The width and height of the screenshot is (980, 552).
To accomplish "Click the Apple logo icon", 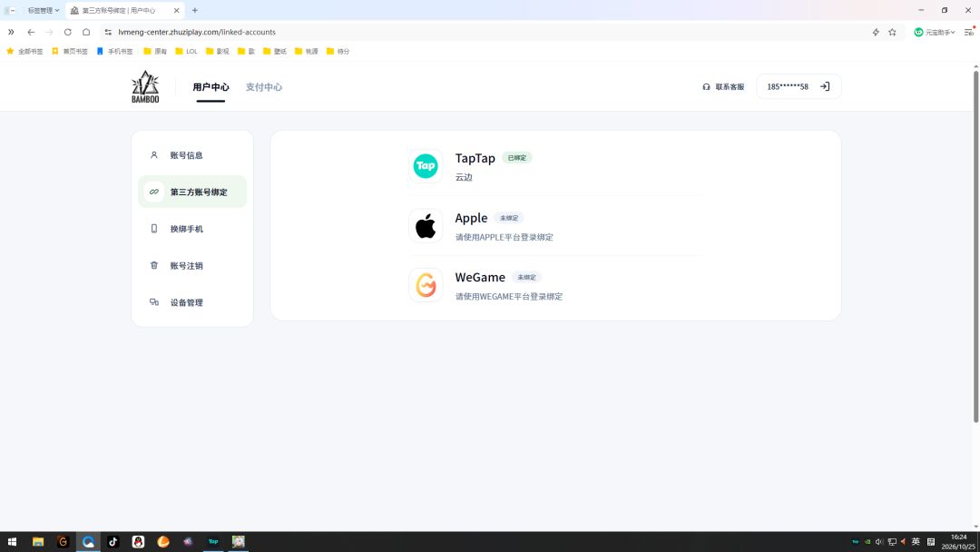I will pyautogui.click(x=426, y=226).
